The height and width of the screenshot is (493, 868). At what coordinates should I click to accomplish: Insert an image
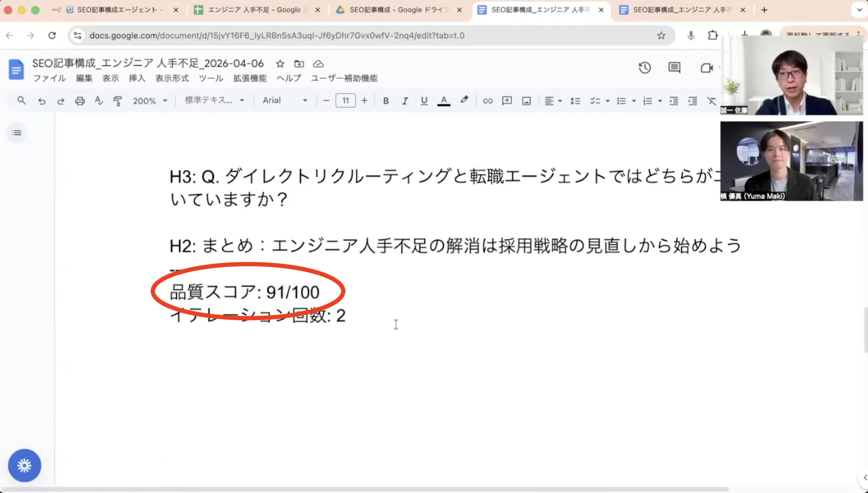tap(526, 101)
